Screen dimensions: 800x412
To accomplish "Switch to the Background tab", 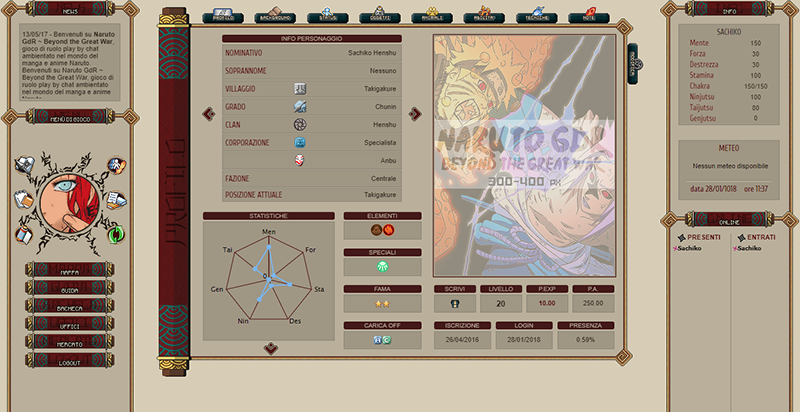I will [275, 15].
